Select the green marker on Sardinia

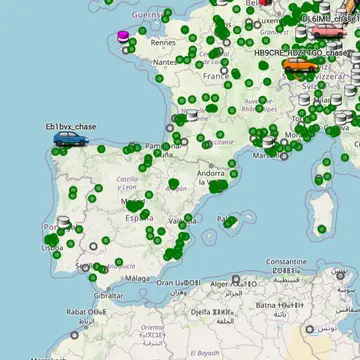point(322,229)
